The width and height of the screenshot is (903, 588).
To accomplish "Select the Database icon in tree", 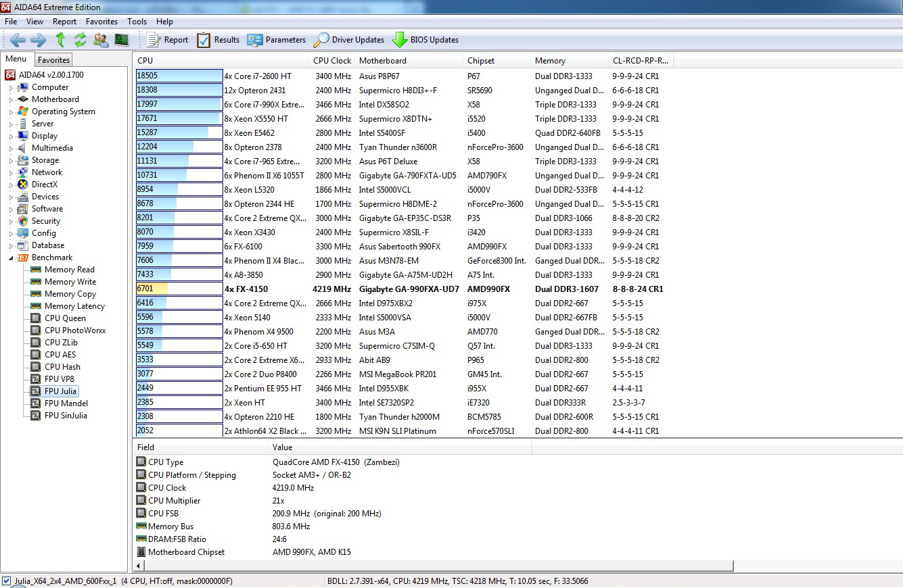I will 23,245.
